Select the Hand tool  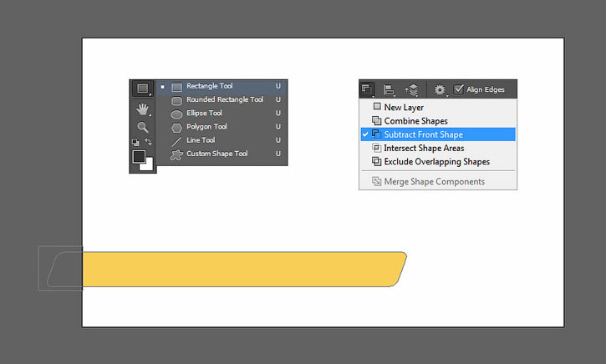tap(143, 109)
